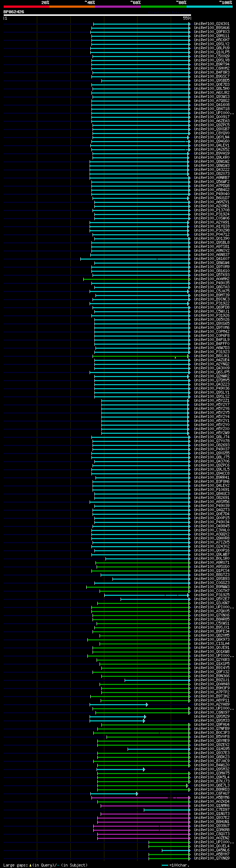
Task: Select hit label UniRef100_Q9SM29
Action: [212, 717]
